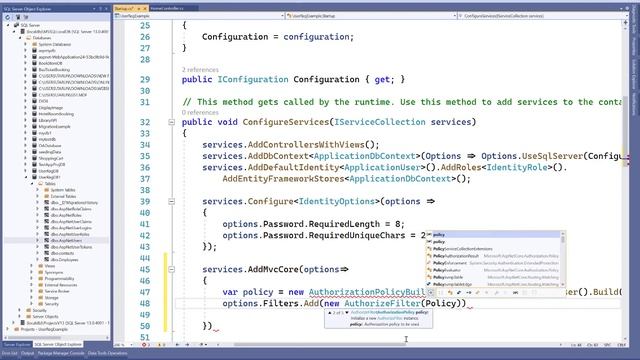Select PolicyJumpTable in the IntelliSense list
This screenshot has width=640, height=360.
pos(493,277)
